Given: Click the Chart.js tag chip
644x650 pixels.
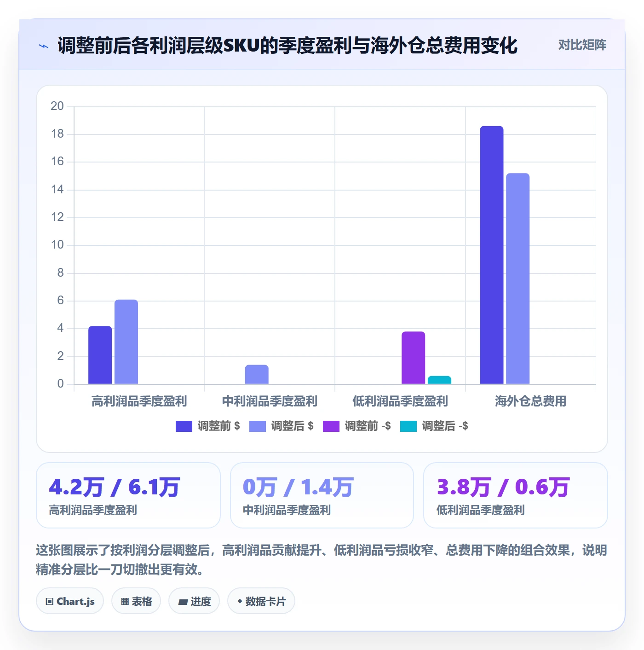Looking at the screenshot, I should (70, 601).
